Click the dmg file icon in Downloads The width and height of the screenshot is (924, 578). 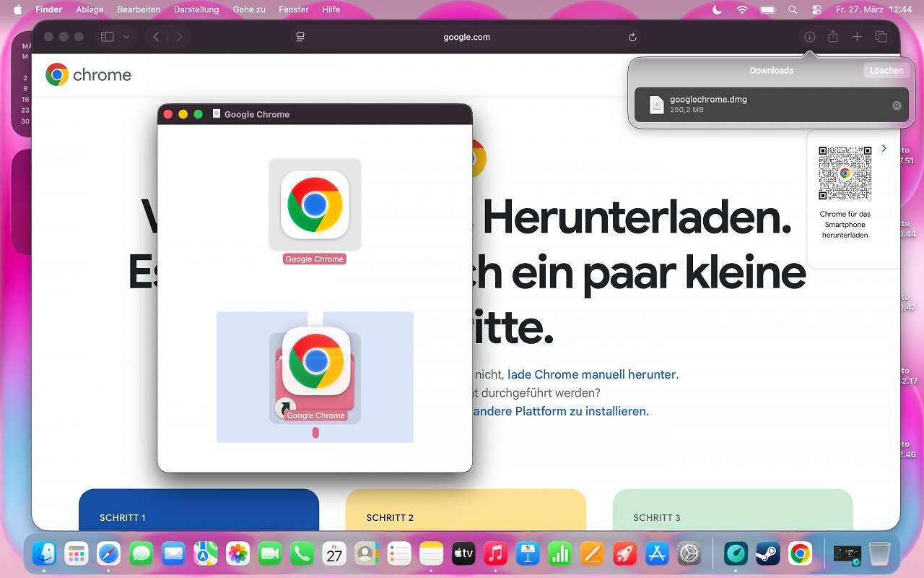click(656, 105)
